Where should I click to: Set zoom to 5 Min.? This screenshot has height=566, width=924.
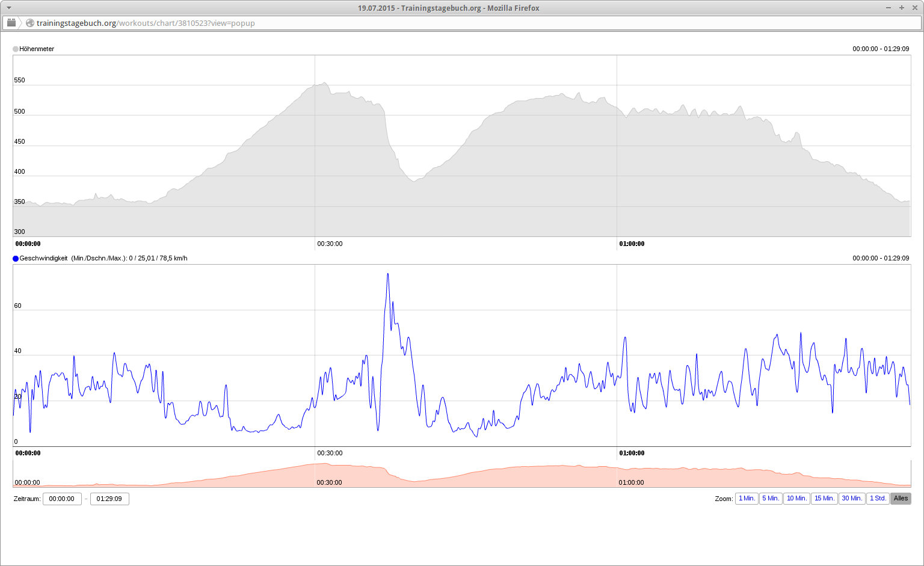(x=771, y=499)
